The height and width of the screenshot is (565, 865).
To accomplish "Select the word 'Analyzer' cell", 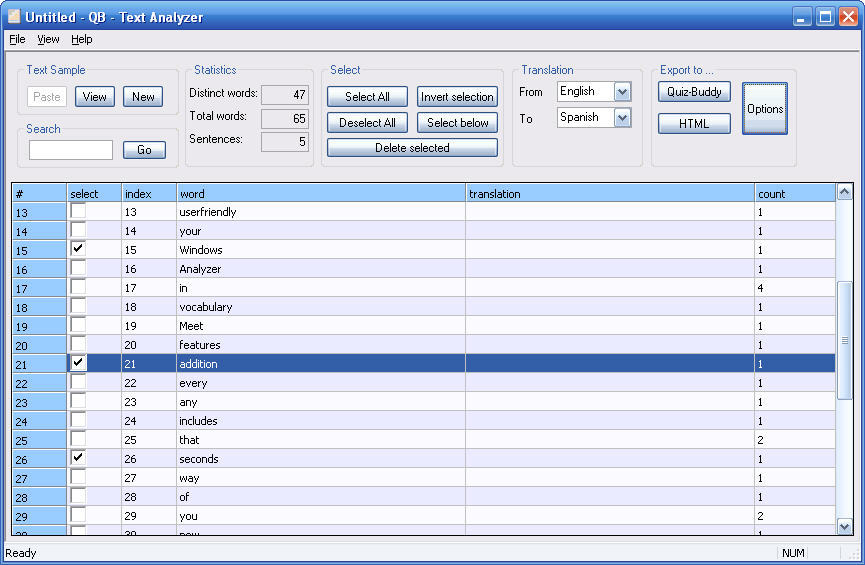I will 321,269.
